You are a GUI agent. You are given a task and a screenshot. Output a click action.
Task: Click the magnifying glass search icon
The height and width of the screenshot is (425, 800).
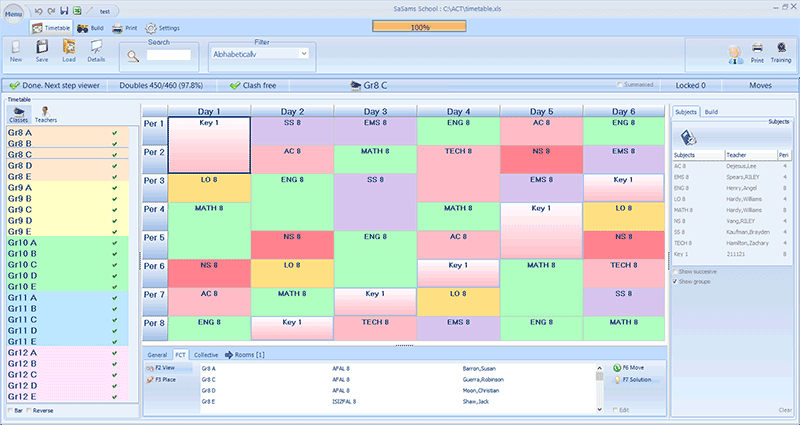[x=133, y=56]
